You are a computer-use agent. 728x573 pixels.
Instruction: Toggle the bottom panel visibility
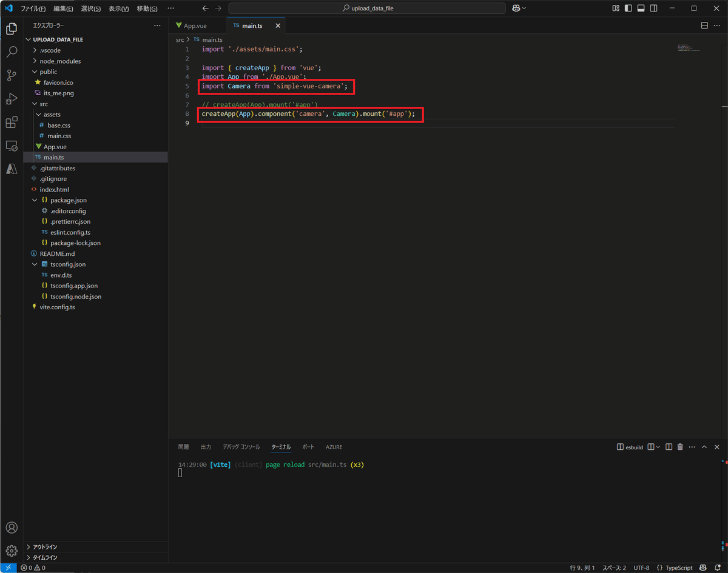tap(641, 8)
